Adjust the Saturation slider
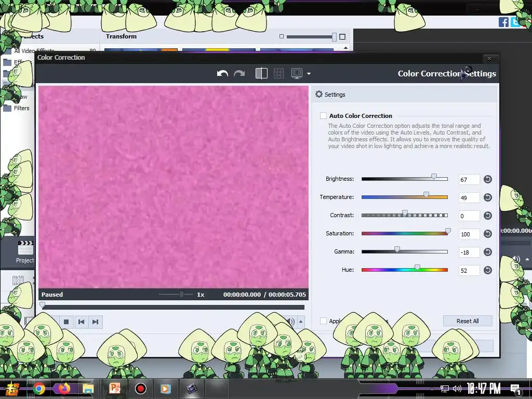The height and width of the screenshot is (399, 532). pyautogui.click(x=404, y=233)
